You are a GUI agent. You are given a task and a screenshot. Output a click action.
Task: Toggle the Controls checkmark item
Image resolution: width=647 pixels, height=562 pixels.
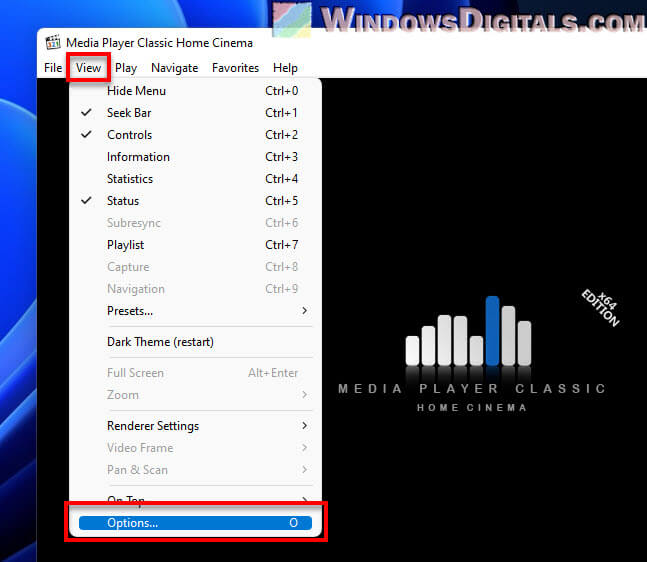[x=196, y=135]
